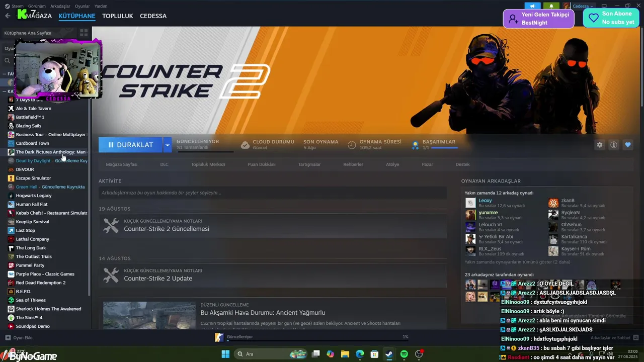Image resolution: width=644 pixels, height=362 pixels.
Task: Select Hogwarts Legacy in library list
Action: click(x=34, y=196)
